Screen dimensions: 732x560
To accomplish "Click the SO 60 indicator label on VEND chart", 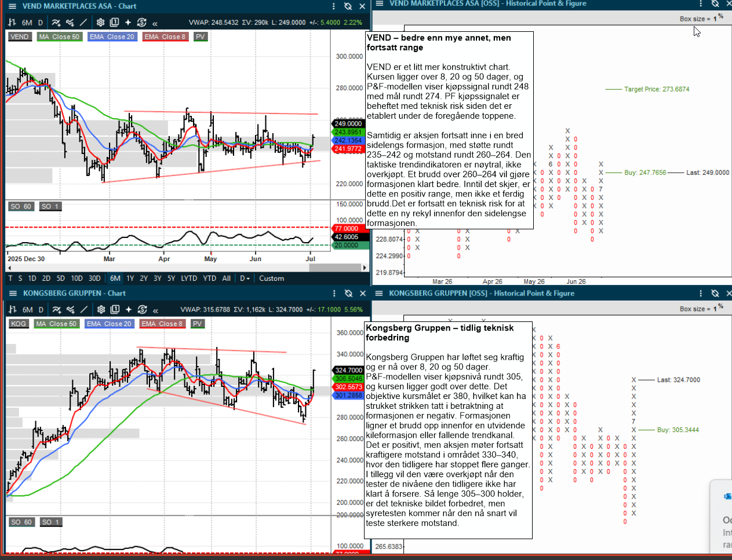I will [21, 206].
